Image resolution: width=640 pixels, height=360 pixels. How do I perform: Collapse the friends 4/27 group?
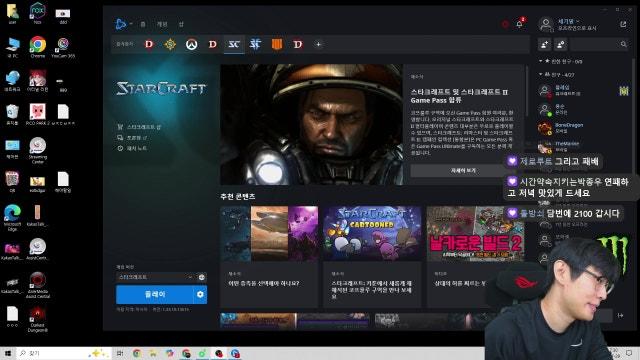[541, 74]
